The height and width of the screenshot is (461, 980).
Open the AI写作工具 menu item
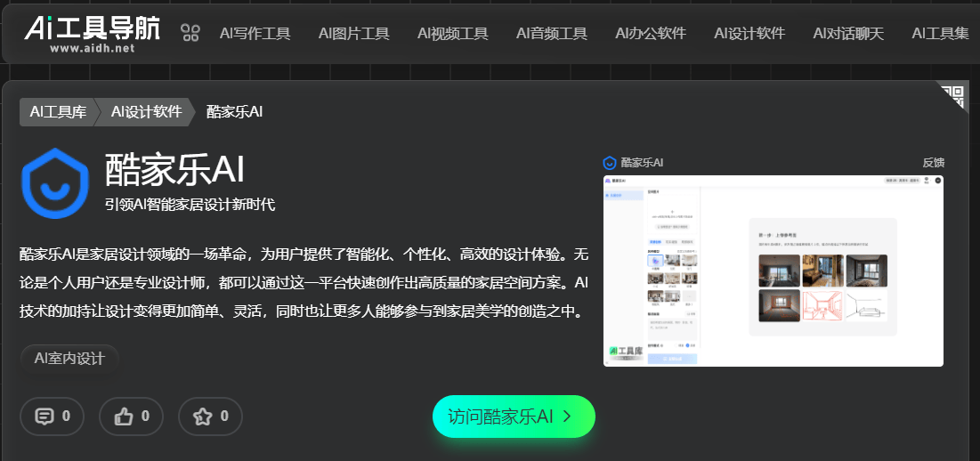pos(255,34)
